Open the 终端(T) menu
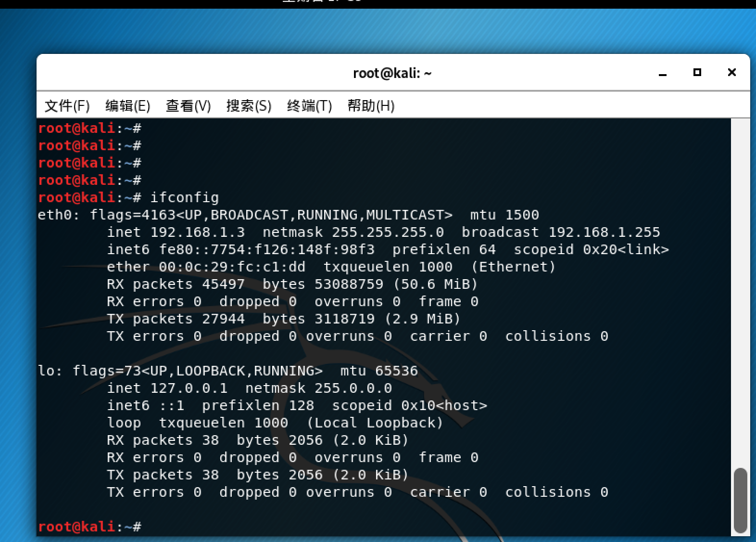The image size is (756, 542). [x=309, y=105]
